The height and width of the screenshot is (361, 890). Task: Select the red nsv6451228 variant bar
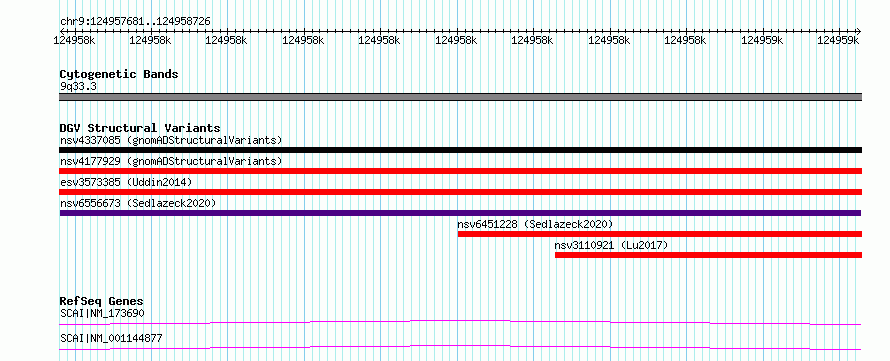pos(660,234)
